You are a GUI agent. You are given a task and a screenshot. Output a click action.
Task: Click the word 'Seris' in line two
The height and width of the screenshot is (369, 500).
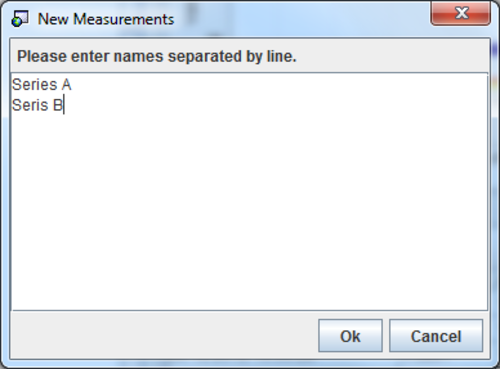[30, 105]
